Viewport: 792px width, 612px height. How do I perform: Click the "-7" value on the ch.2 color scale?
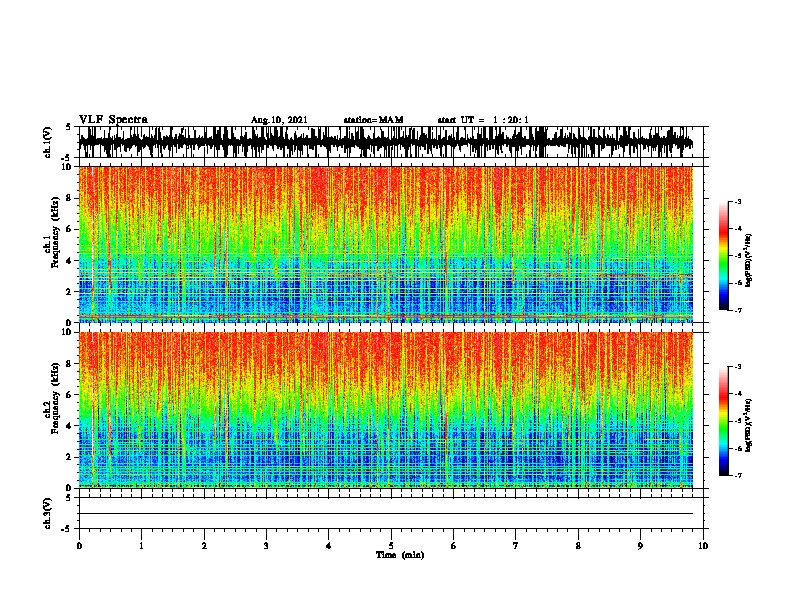coord(737,475)
